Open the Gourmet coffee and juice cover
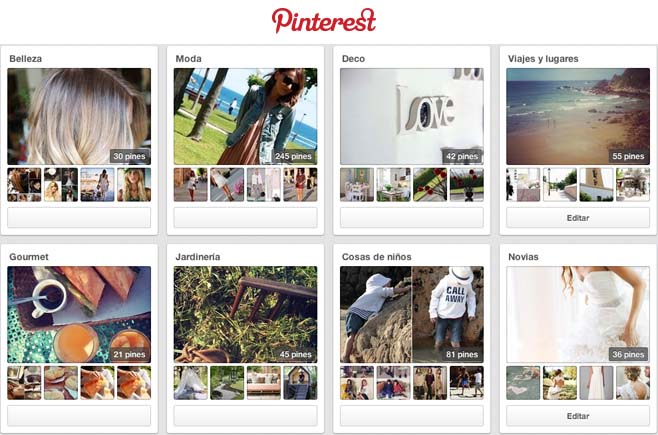Image resolution: width=658 pixels, height=435 pixels. pyautogui.click(x=79, y=314)
